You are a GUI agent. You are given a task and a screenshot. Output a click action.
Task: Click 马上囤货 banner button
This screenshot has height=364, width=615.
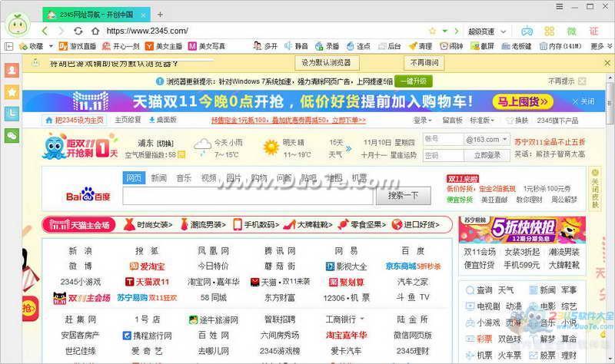[523, 102]
